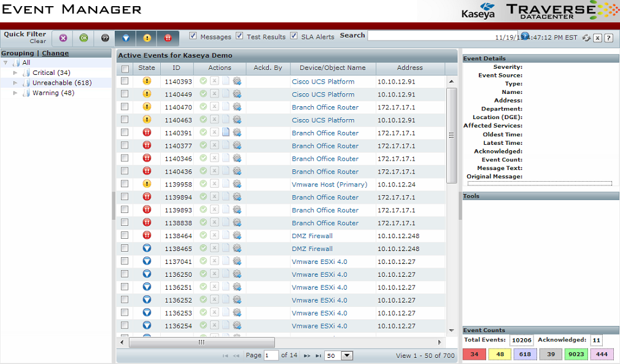Check the select-all checkbox in the table header
The height and width of the screenshot is (364, 620).
click(x=125, y=69)
